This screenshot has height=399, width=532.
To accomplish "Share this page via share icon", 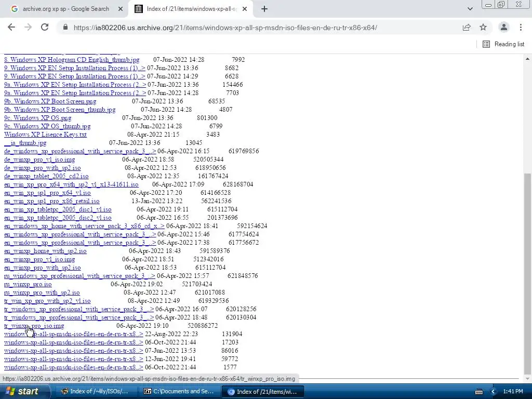I will [467, 27].
